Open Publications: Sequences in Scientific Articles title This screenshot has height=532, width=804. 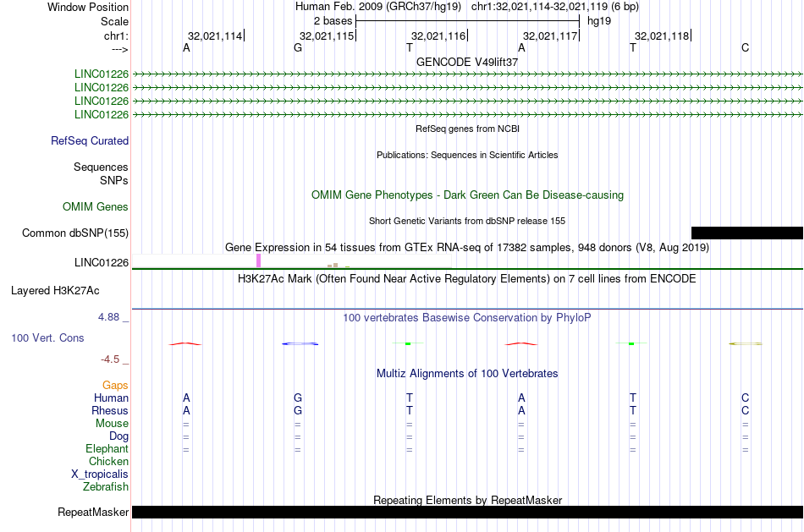tap(467, 155)
